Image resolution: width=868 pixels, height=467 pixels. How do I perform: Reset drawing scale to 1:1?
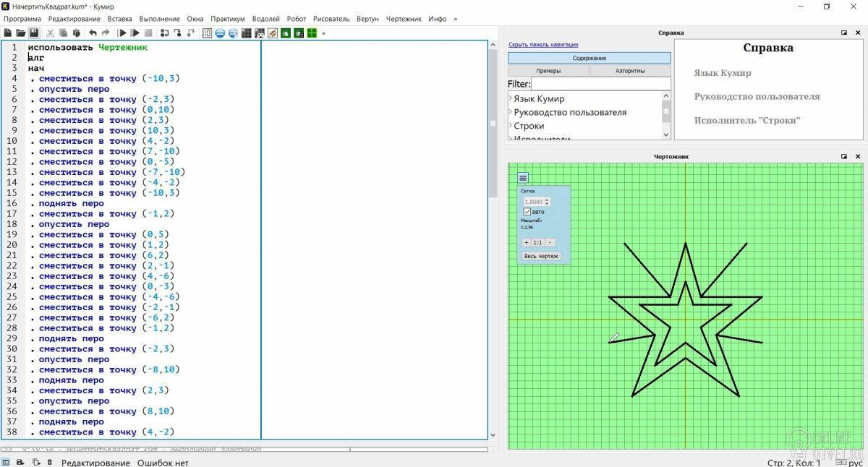[537, 242]
